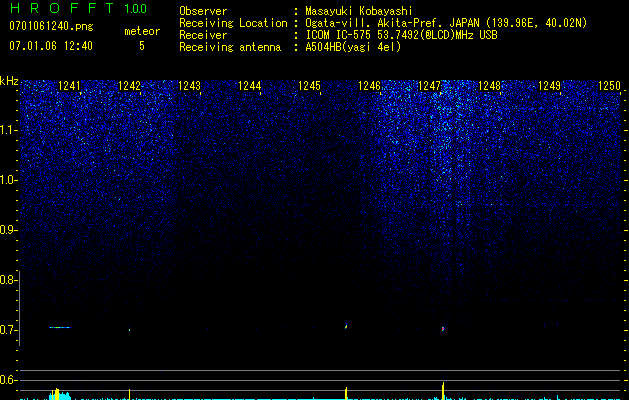Click the small meteor echo dot at 1242
The width and height of the screenshot is (629, 400).
129,330
